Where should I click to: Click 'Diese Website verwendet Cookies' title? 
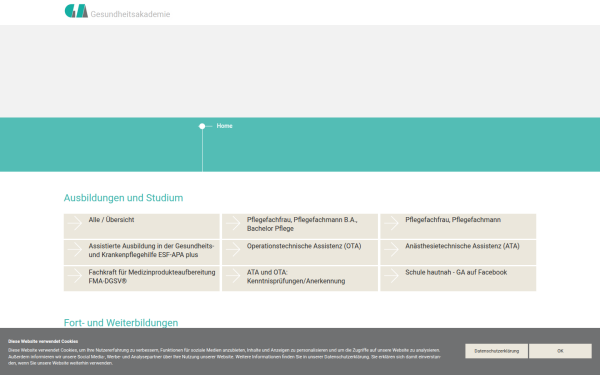tap(43, 341)
